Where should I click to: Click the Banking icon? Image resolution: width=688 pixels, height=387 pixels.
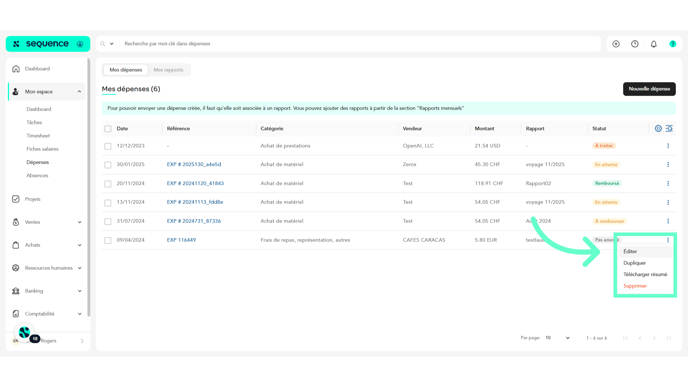click(x=16, y=291)
